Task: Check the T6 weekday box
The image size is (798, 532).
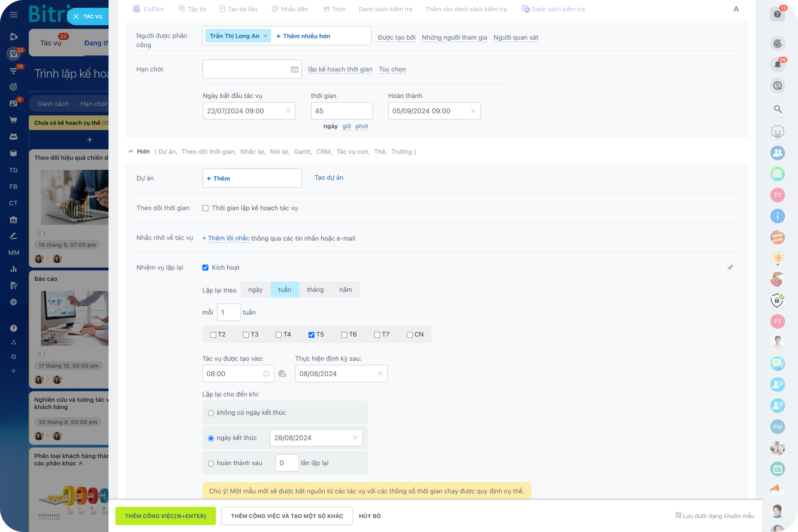Action: [x=344, y=335]
